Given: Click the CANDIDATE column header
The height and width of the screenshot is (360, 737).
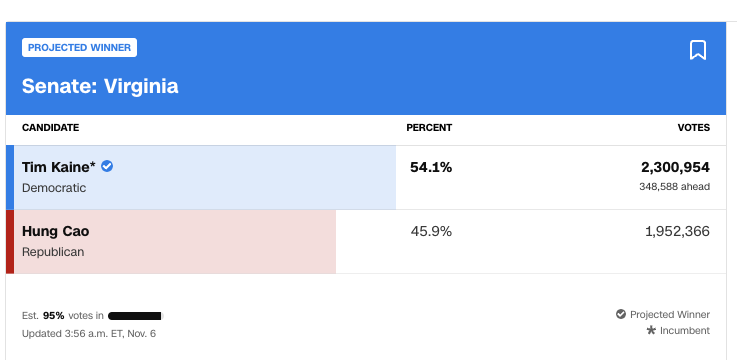Looking at the screenshot, I should click(x=50, y=128).
